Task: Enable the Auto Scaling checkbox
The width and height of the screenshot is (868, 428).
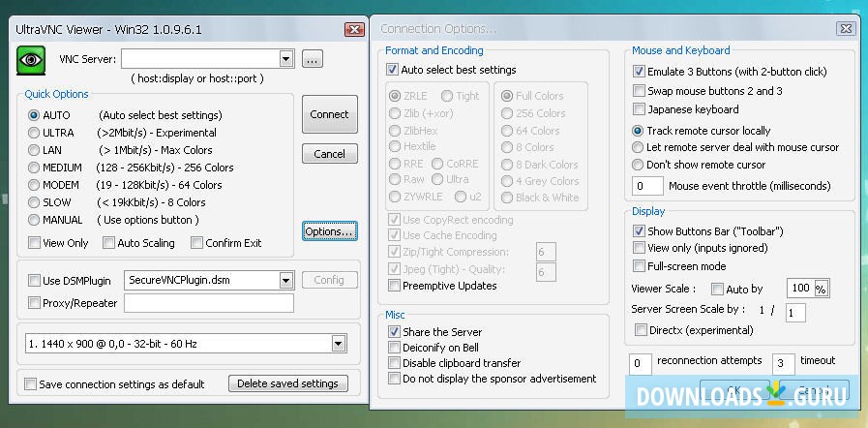Action: pyautogui.click(x=109, y=242)
